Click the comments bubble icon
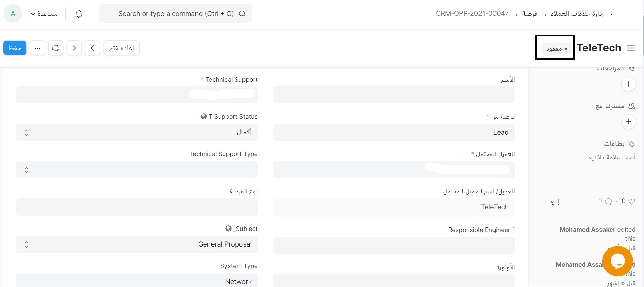Image resolution: width=644 pixels, height=287 pixels. coord(608,201)
